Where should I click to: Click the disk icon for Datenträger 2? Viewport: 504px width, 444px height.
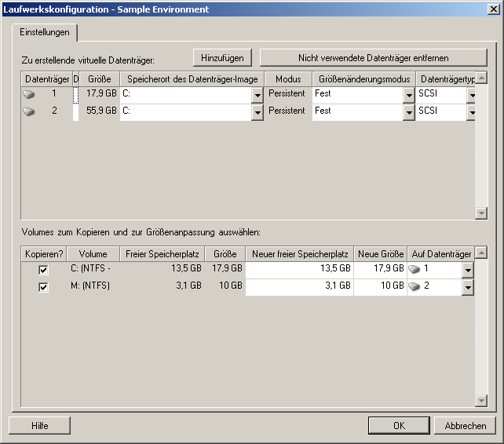coord(30,111)
